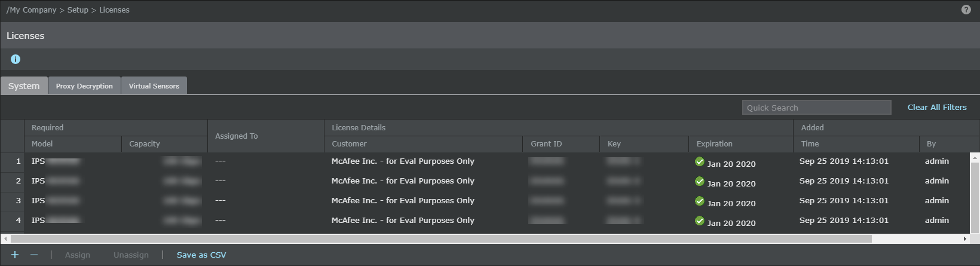Switch to Proxy Decryption tab
The height and width of the screenshot is (266, 980).
pyautogui.click(x=84, y=85)
